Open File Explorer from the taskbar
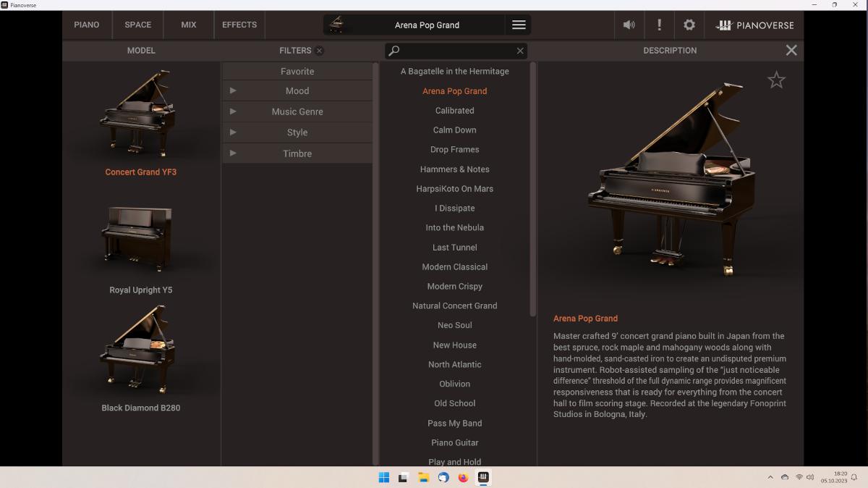This screenshot has width=868, height=488. point(423,477)
